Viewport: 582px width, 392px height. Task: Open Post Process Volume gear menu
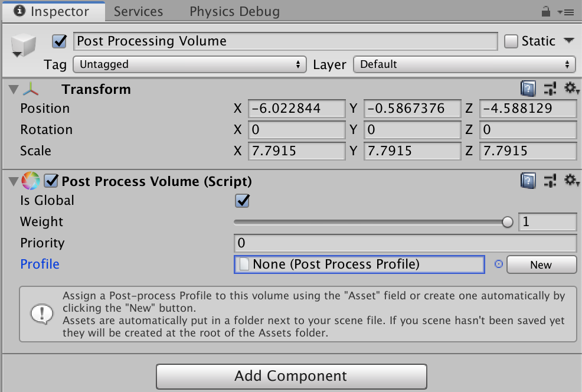(571, 181)
